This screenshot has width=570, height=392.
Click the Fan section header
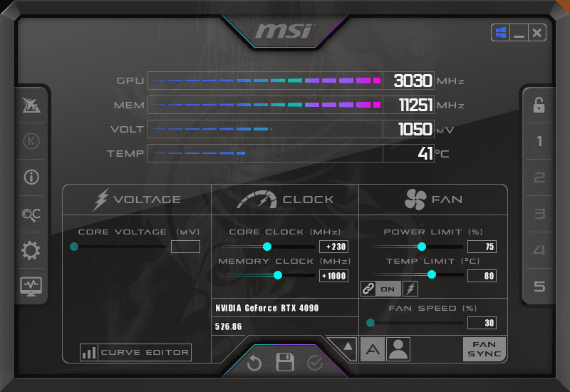[x=433, y=200]
